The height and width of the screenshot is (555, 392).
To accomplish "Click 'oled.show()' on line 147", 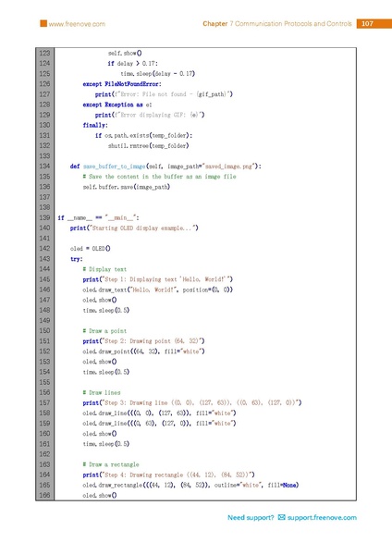I will click(x=100, y=300).
